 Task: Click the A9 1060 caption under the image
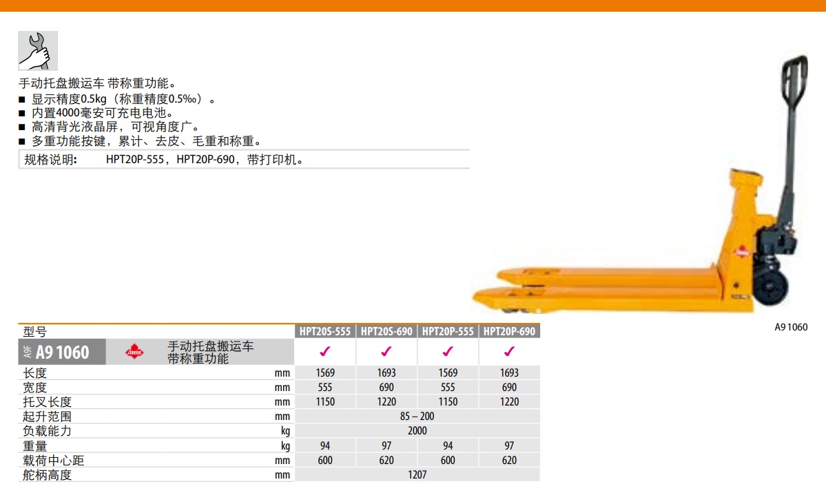(791, 327)
